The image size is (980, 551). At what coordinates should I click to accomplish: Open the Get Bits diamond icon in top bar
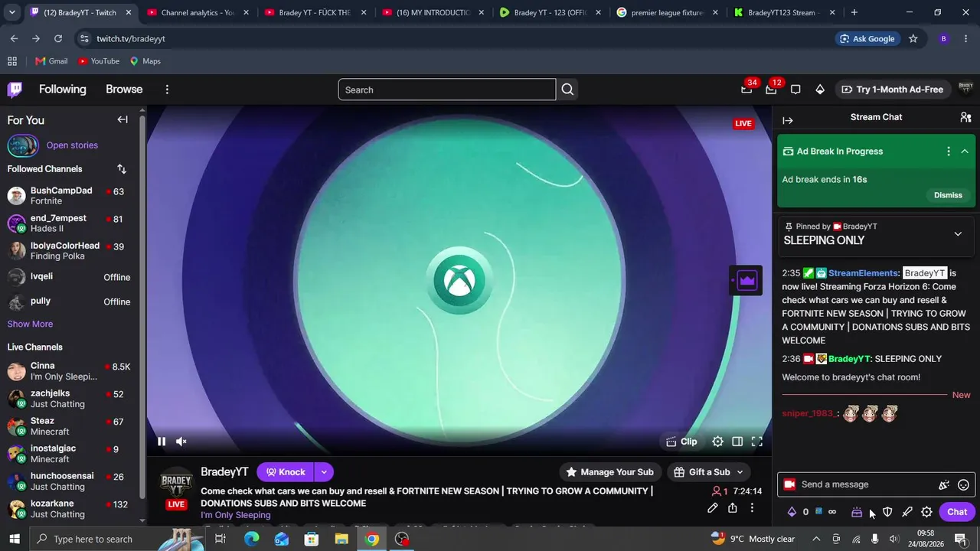point(820,90)
